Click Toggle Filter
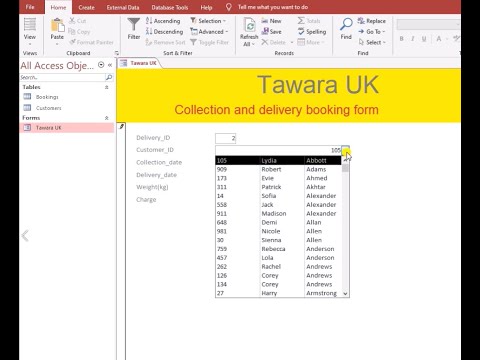This screenshot has width=480, height=360. tap(210, 42)
